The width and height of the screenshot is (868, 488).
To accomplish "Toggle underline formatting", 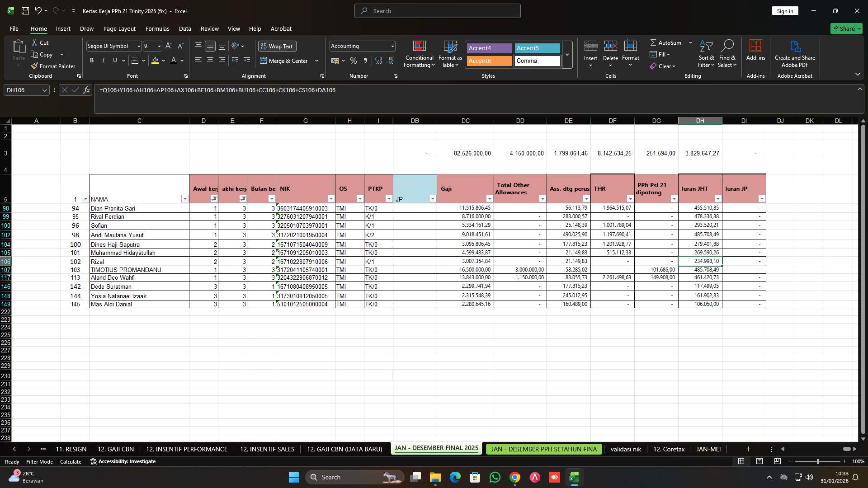I will click(x=114, y=60).
